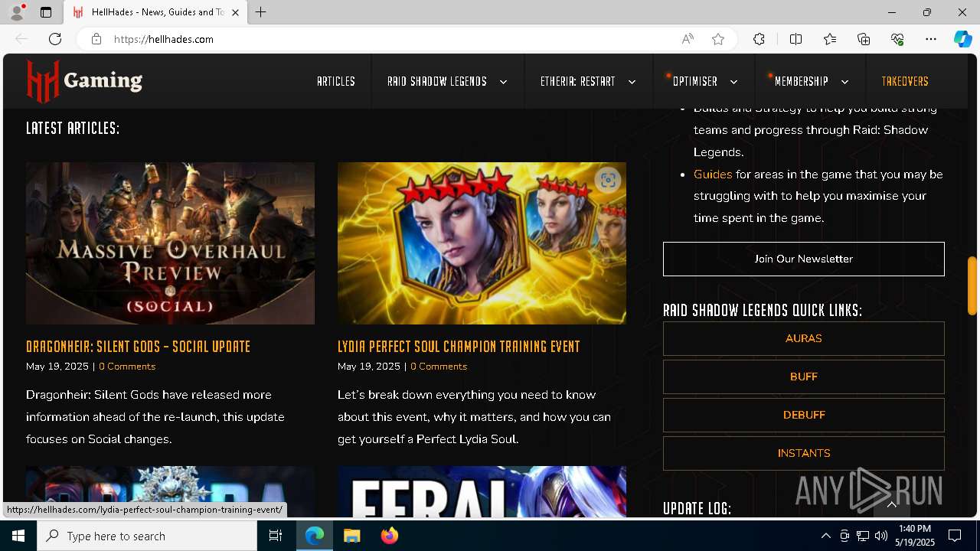Expand the Membership dropdown chevron
980x551 pixels.
844,82
